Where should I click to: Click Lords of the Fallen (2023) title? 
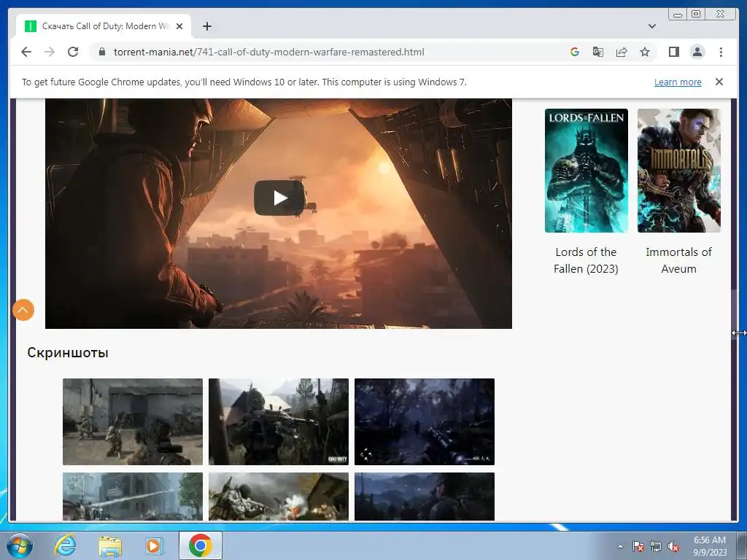click(x=586, y=260)
